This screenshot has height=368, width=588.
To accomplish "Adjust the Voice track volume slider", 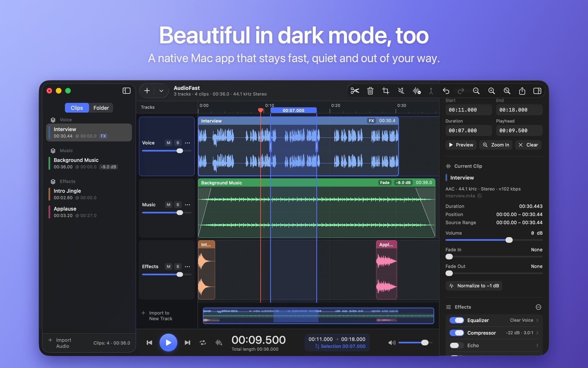I will pyautogui.click(x=167, y=151).
